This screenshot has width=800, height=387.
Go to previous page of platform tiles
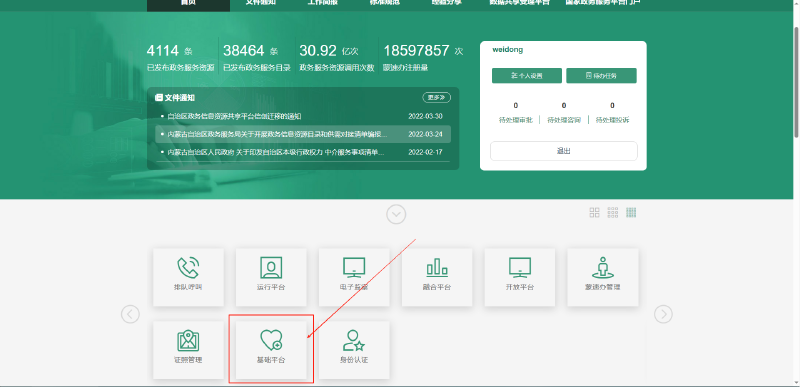[130, 314]
